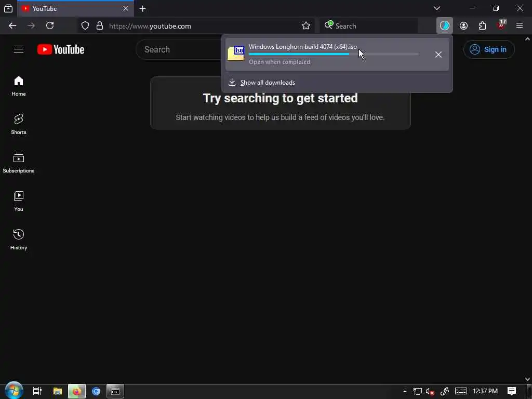Image resolution: width=532 pixels, height=399 pixels.
Task: Click the site padlock security icon
Action: 99,26
